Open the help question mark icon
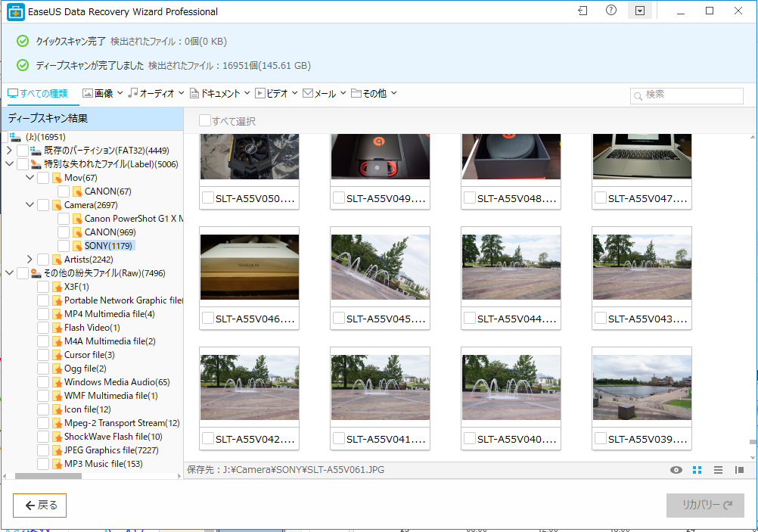The height and width of the screenshot is (532, 758). point(611,11)
